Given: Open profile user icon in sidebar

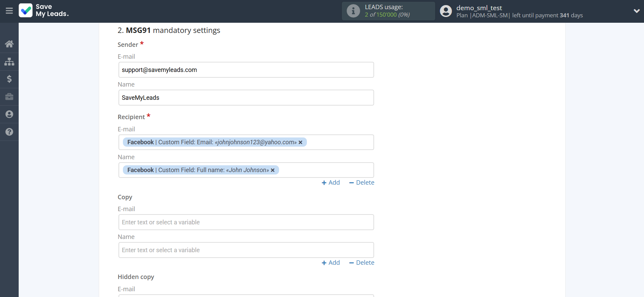Looking at the screenshot, I should (9, 114).
